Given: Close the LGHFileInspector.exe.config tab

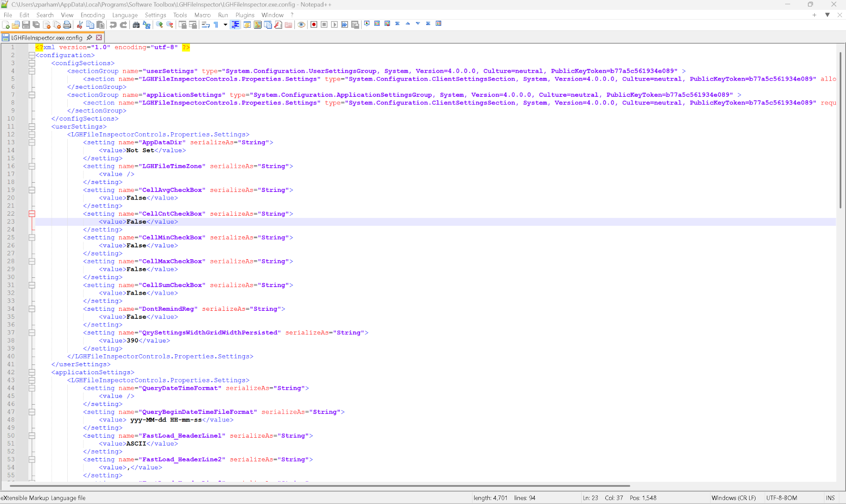Looking at the screenshot, I should point(99,37).
